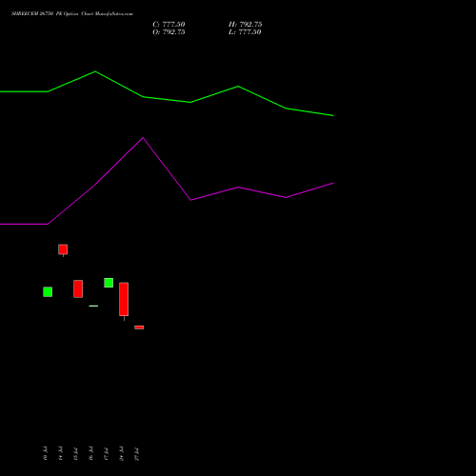Click the peak of the purple line
Image resolution: width=476 pixels, height=476 pixels.
(x=143, y=138)
